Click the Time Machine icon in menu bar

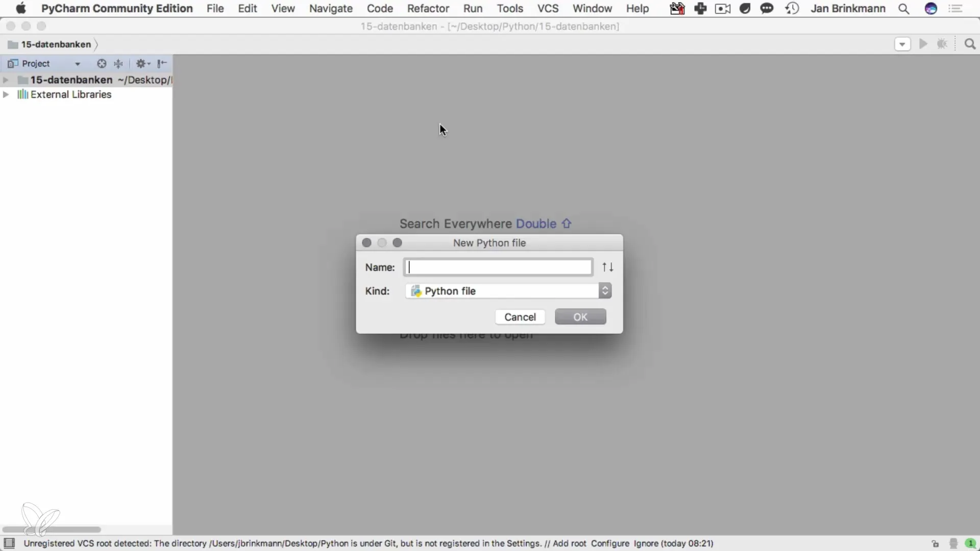792,9
